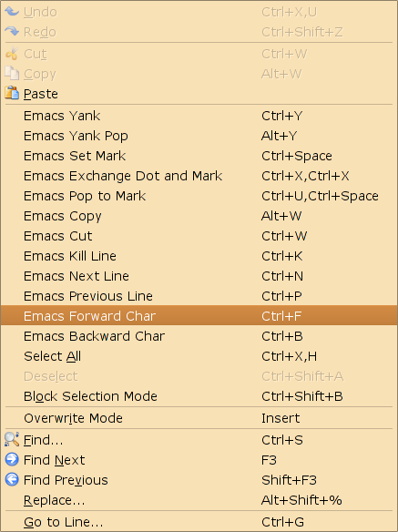Click the Insert shortcut text
Image resolution: width=398 pixels, height=532 pixels.
pos(281,418)
